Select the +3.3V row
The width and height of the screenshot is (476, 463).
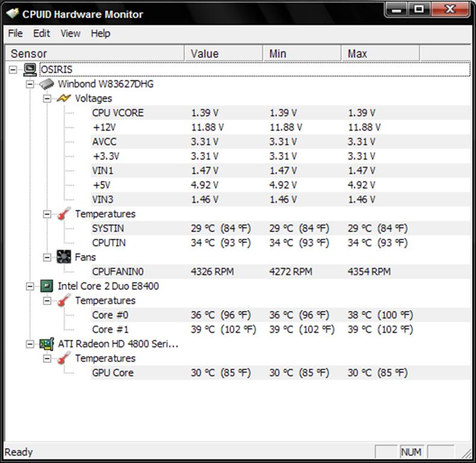point(281,156)
